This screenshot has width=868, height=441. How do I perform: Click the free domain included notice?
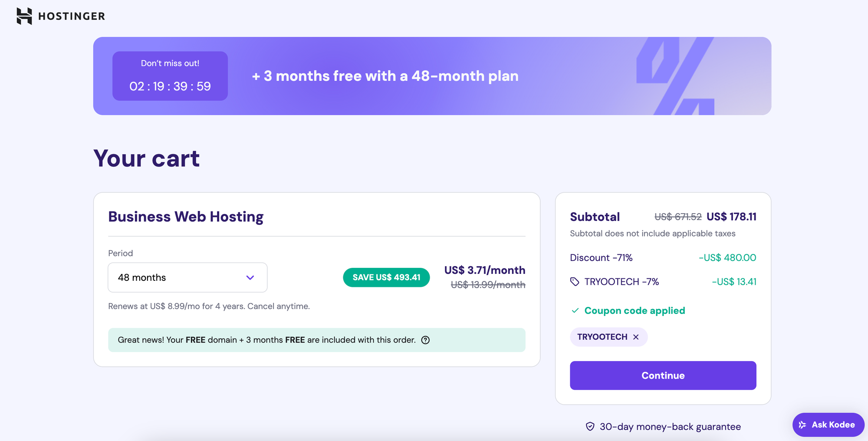[266, 340]
